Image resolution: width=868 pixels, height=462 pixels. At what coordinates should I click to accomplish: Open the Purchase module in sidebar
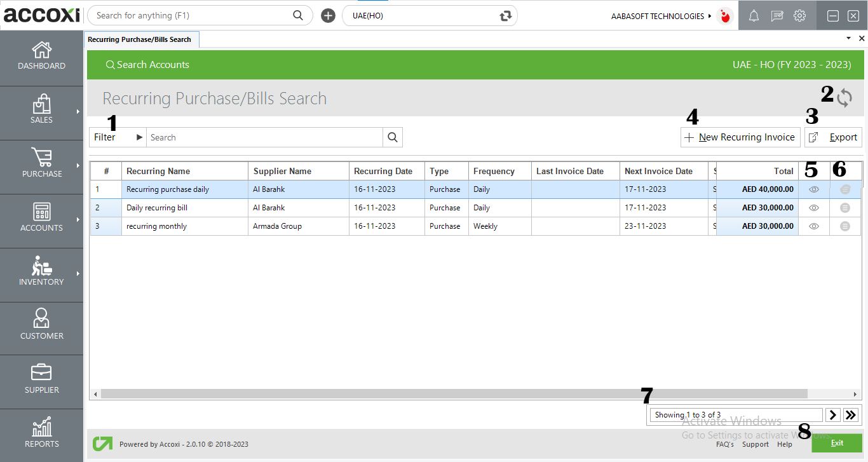pos(41,166)
